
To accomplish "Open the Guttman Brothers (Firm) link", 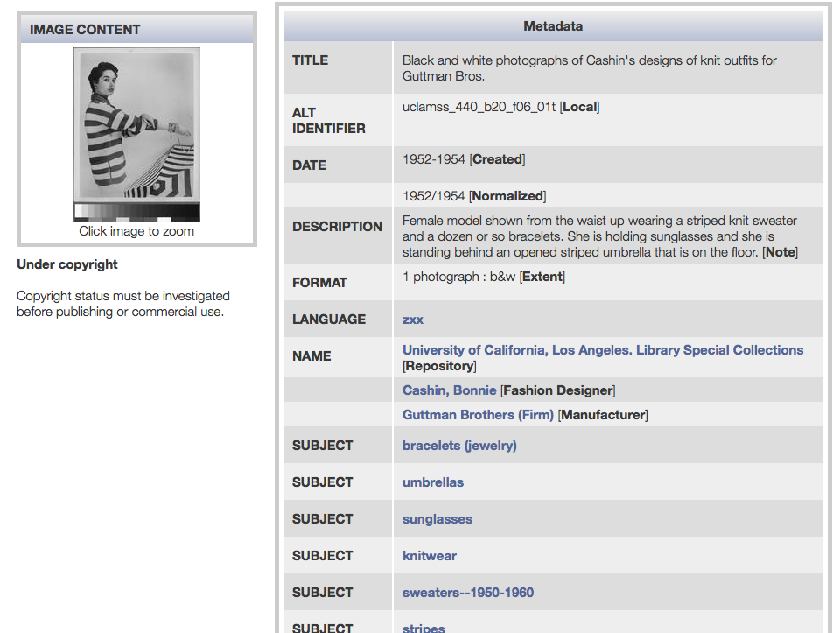I will coord(478,415).
